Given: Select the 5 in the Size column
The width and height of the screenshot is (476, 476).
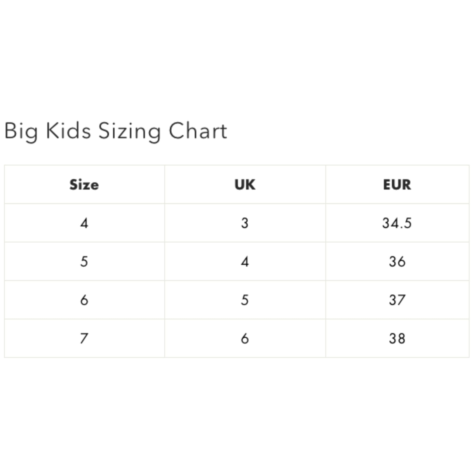Looking at the screenshot, I should (x=84, y=262).
